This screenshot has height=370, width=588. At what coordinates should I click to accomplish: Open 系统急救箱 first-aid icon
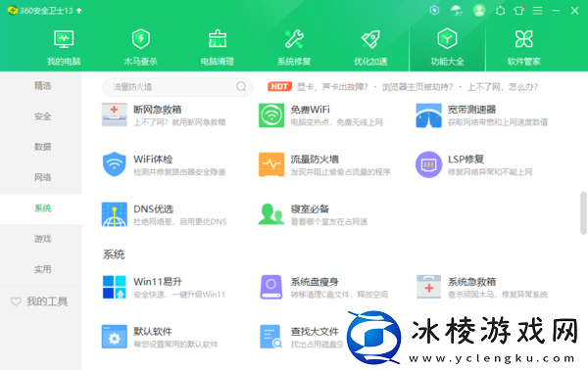click(428, 287)
